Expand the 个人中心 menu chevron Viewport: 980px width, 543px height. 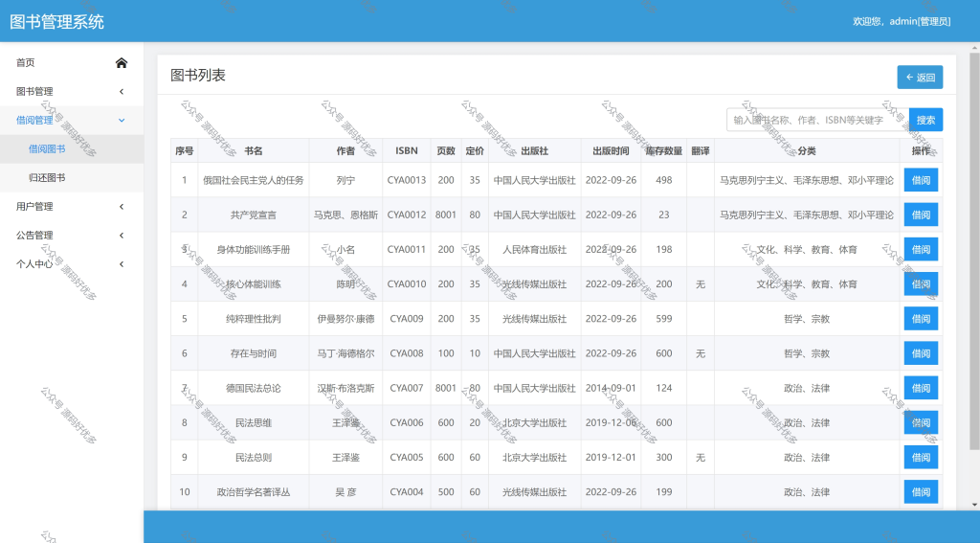click(122, 264)
